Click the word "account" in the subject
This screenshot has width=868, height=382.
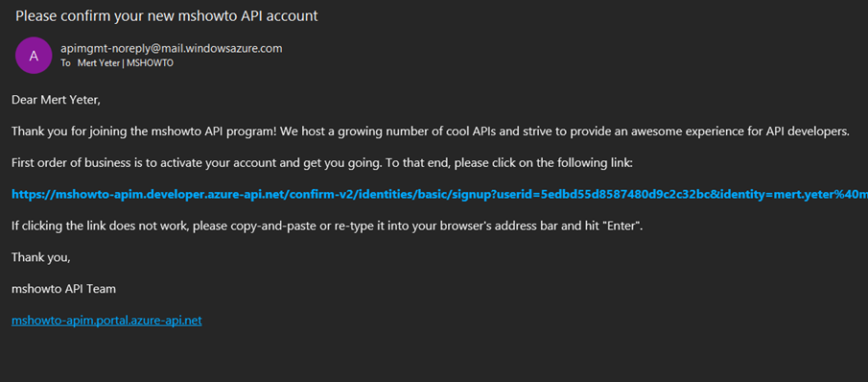click(298, 15)
